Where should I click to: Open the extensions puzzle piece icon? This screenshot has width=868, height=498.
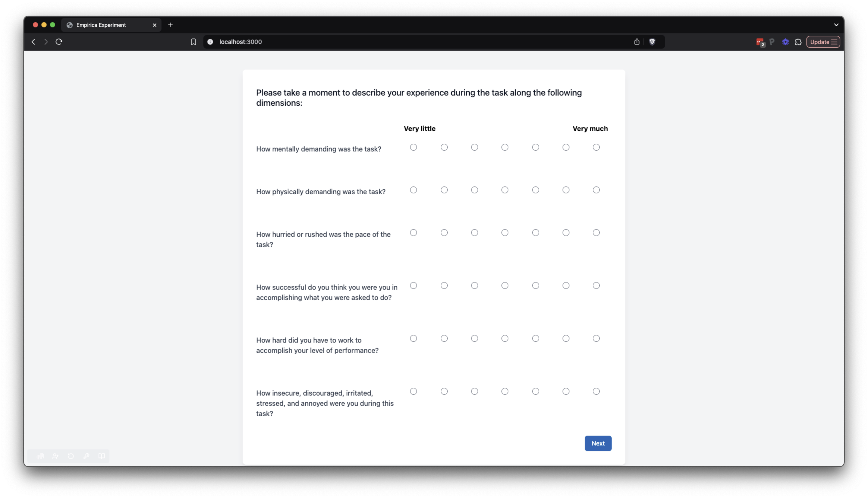(798, 42)
